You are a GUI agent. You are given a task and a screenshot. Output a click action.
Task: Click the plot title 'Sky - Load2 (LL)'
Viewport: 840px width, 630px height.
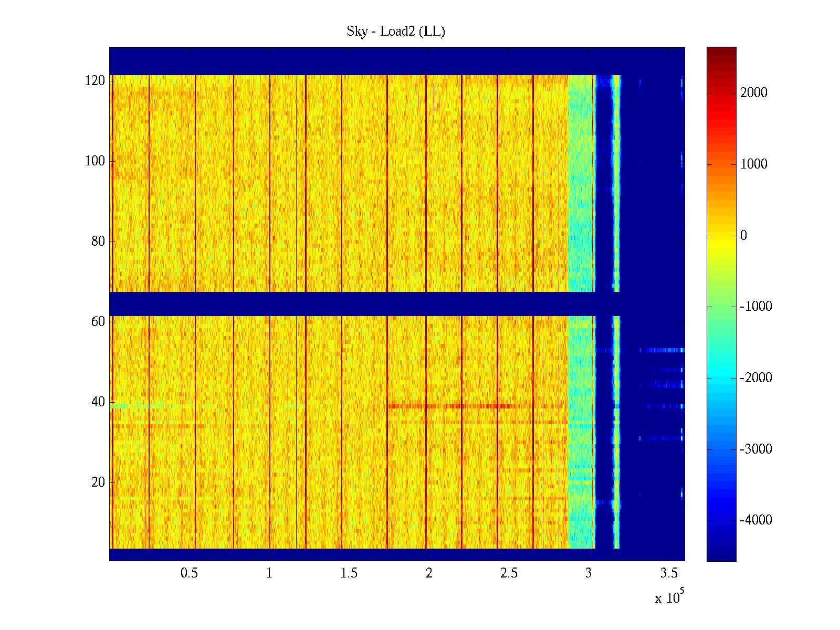(x=396, y=31)
